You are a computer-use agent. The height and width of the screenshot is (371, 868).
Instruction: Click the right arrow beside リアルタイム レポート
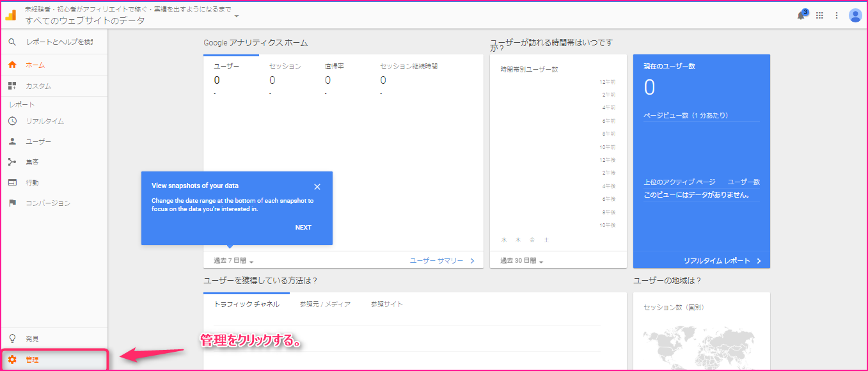tap(759, 261)
